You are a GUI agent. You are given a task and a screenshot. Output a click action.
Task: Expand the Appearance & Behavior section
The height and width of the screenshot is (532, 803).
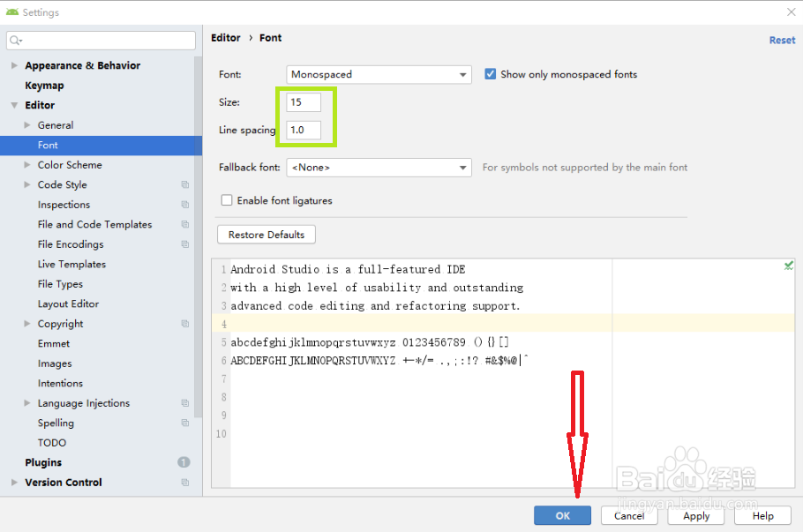pyautogui.click(x=14, y=66)
